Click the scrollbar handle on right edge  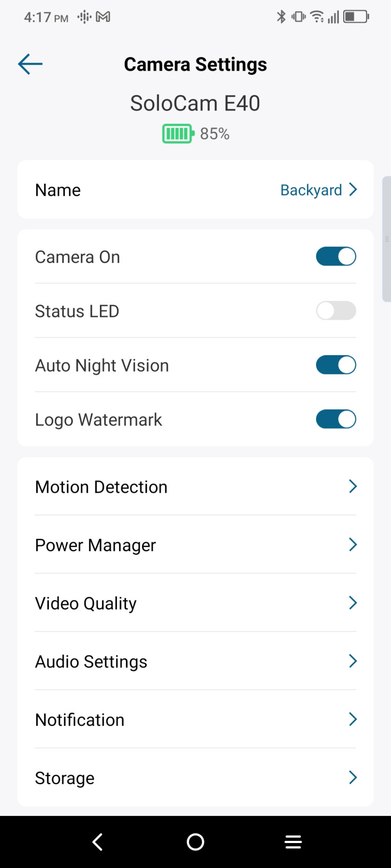(x=387, y=239)
